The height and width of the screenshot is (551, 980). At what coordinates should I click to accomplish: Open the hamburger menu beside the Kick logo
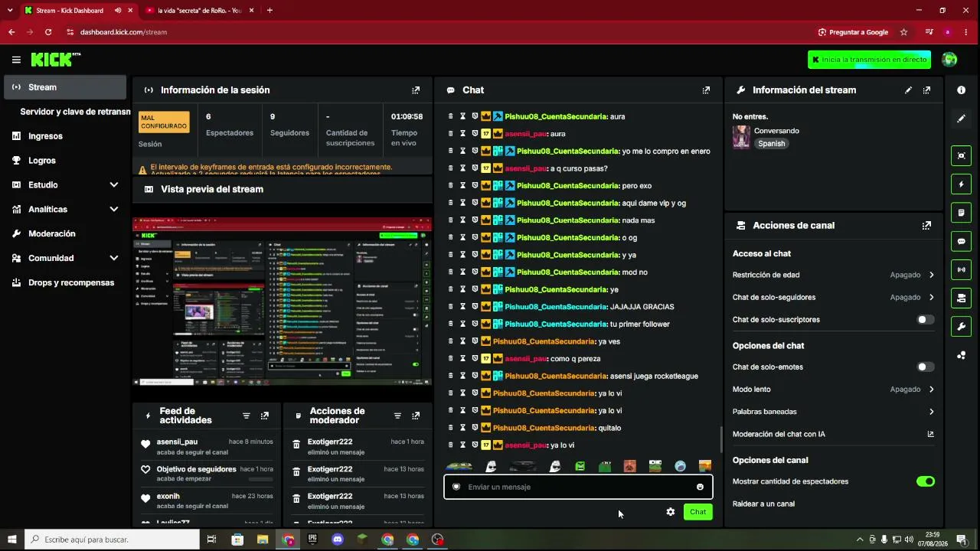[x=16, y=60]
